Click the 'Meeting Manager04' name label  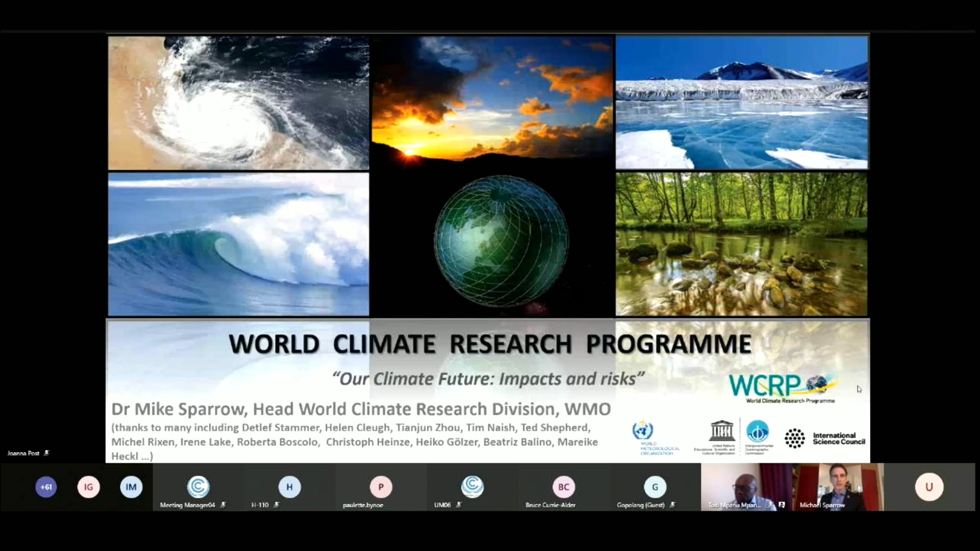click(187, 505)
